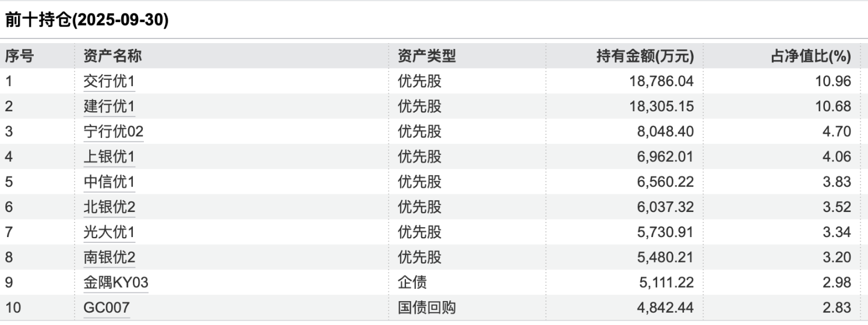Click the 持有金额(万元) column header
The image size is (868, 325).
click(645, 56)
